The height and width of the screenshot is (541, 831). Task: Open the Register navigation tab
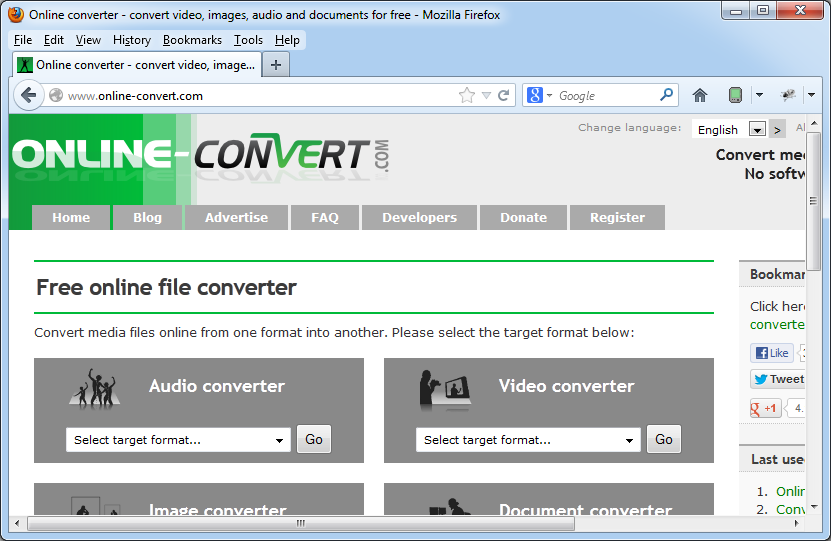tap(617, 217)
